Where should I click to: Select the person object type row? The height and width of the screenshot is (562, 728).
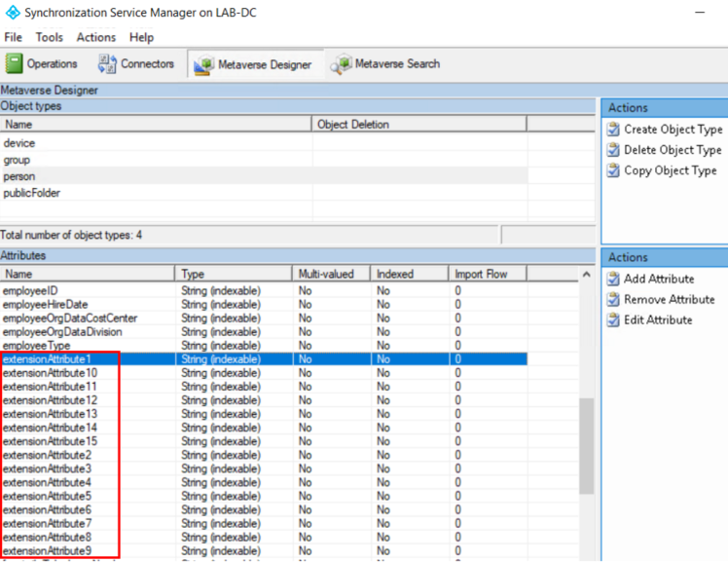point(19,176)
